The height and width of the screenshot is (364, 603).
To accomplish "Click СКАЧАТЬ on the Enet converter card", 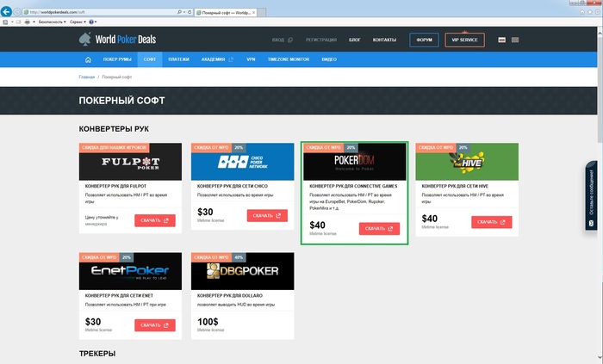I will pyautogui.click(x=155, y=325).
